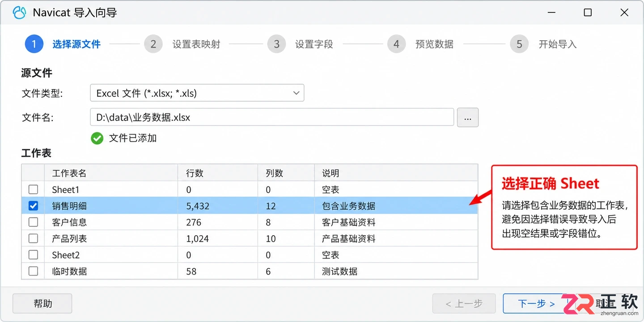Viewport: 644px width, 322px height.
Task: Go to step 2 设置表映射
Action: pos(182,44)
